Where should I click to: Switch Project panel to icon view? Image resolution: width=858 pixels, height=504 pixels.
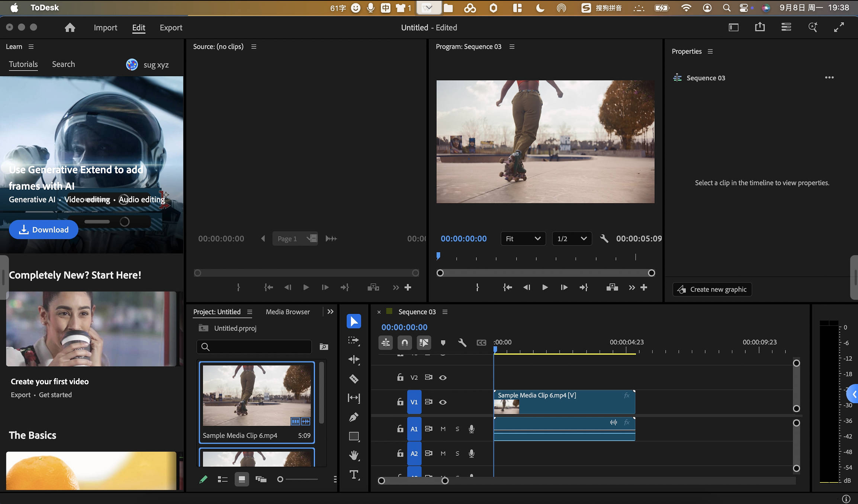tap(242, 479)
